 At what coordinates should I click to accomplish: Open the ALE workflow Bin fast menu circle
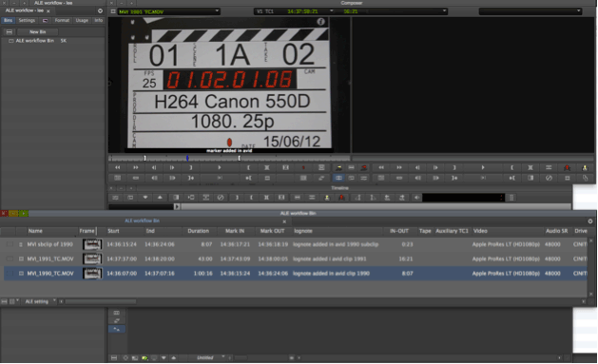pos(590,221)
